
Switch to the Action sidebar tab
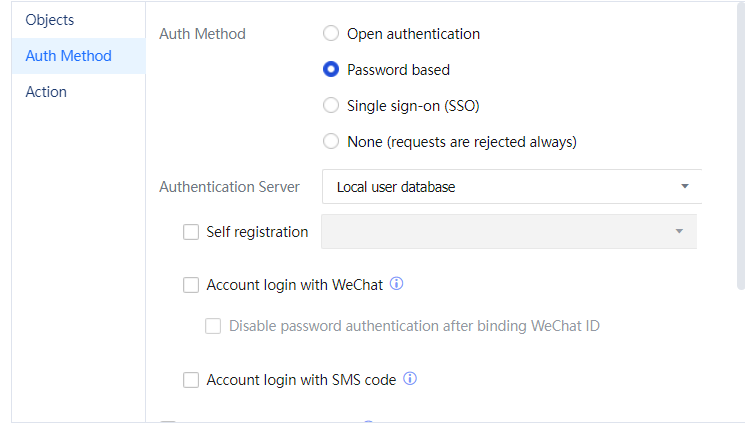(46, 92)
